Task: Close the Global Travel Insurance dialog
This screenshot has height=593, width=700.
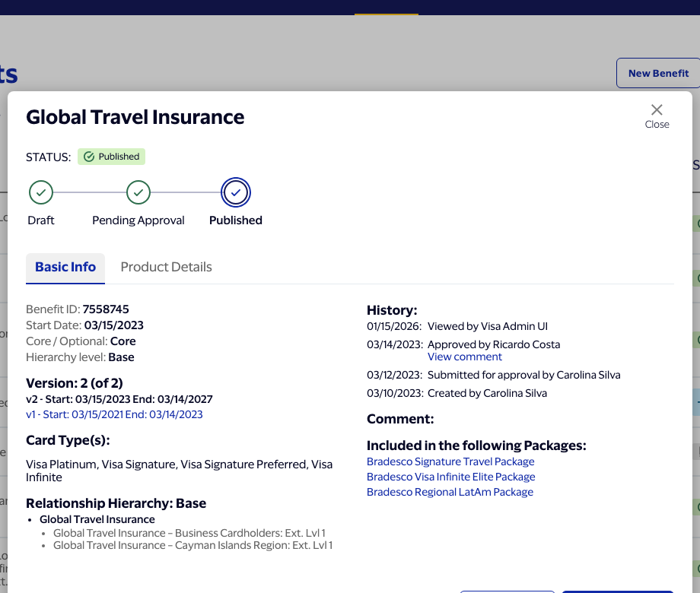Action: [656, 116]
